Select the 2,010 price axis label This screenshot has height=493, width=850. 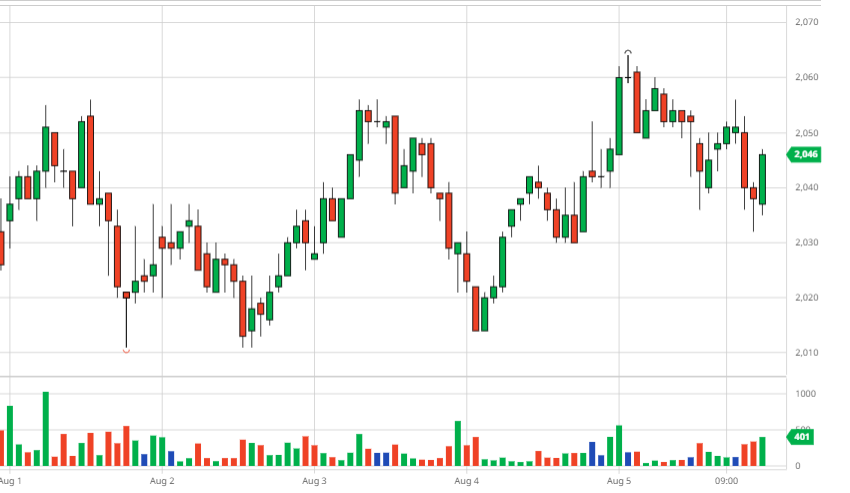(x=807, y=353)
